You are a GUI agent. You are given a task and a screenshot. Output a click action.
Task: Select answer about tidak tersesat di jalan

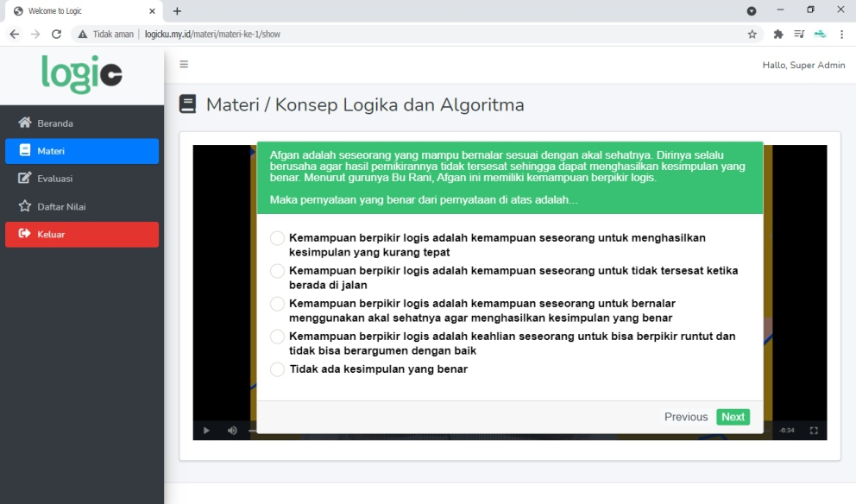point(277,271)
